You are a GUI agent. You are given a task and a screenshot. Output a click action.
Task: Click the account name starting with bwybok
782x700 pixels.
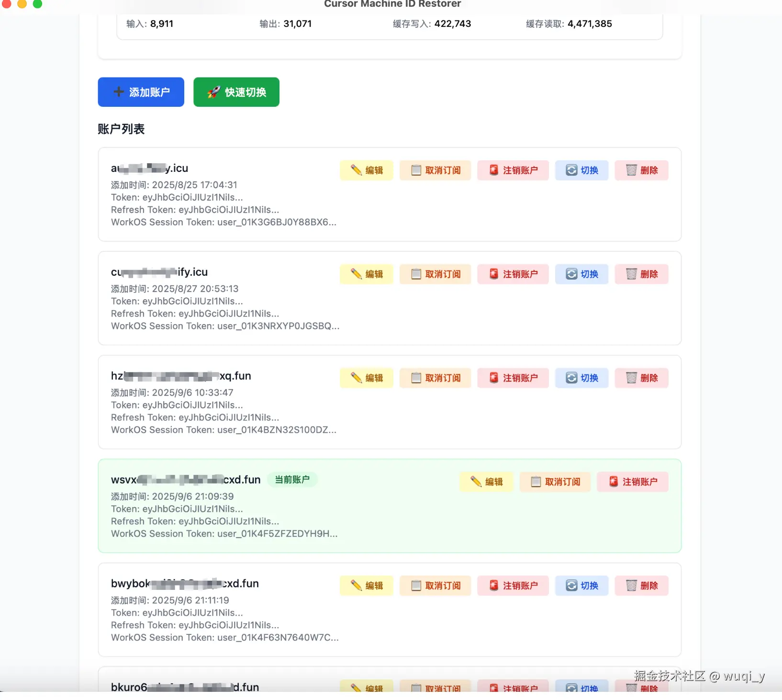coord(185,584)
